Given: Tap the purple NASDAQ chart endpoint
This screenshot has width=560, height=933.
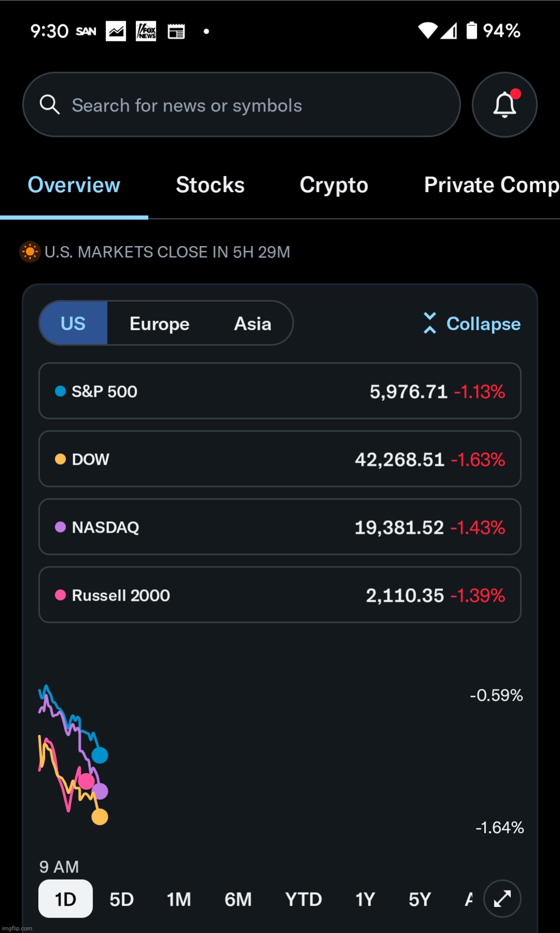Looking at the screenshot, I should click(100, 791).
